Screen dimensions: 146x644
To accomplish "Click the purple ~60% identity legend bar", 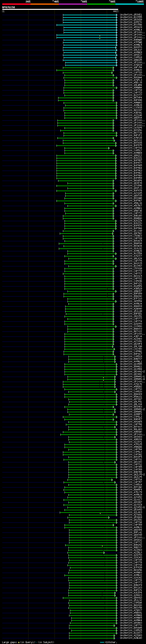I will [73, 4].
